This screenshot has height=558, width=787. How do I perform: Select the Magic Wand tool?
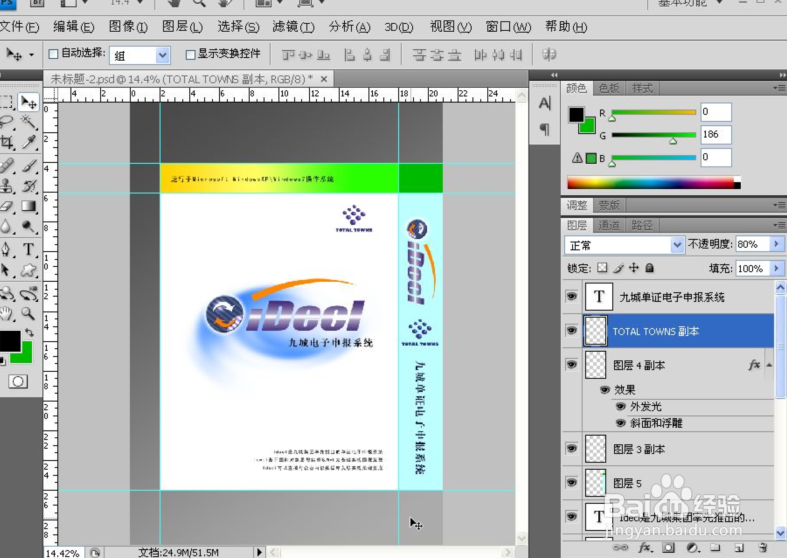(x=29, y=122)
